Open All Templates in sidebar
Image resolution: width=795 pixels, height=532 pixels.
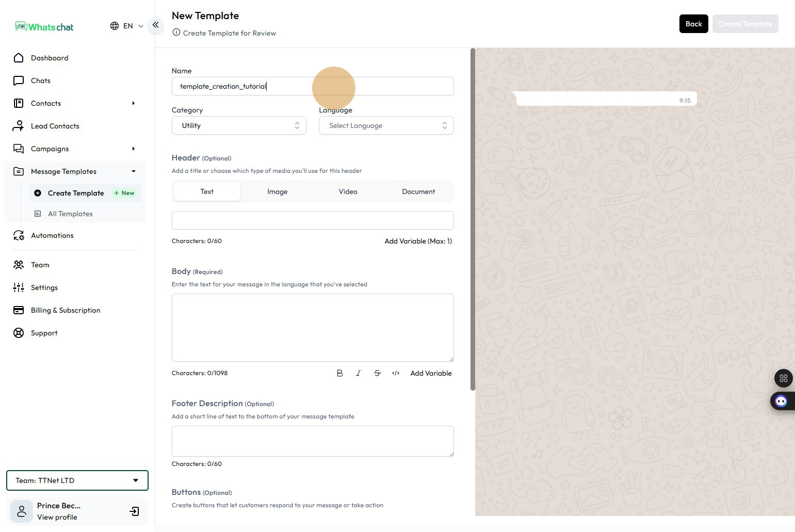click(x=70, y=214)
